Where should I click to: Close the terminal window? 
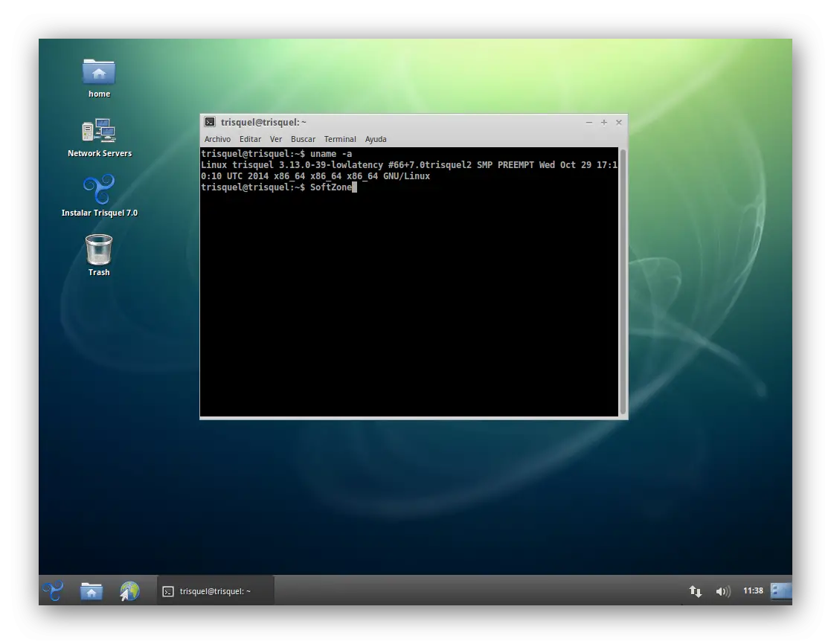618,123
